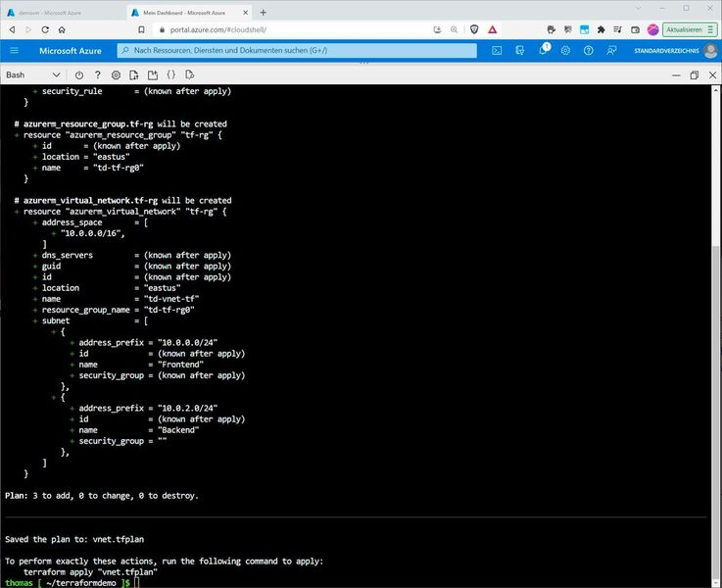Click the terminal vertical scrollbar
The height and width of the screenshot is (588, 722).
pos(716,335)
